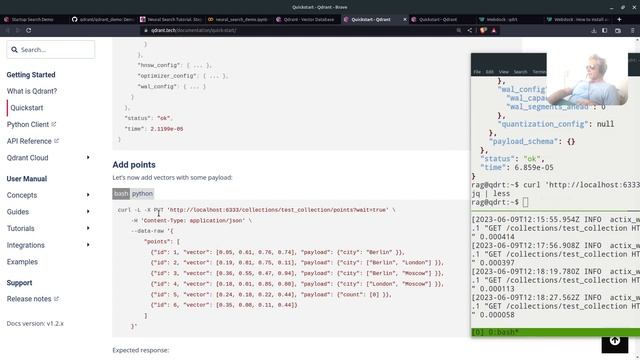Reload the page with the refresh icon

[x=29, y=30]
